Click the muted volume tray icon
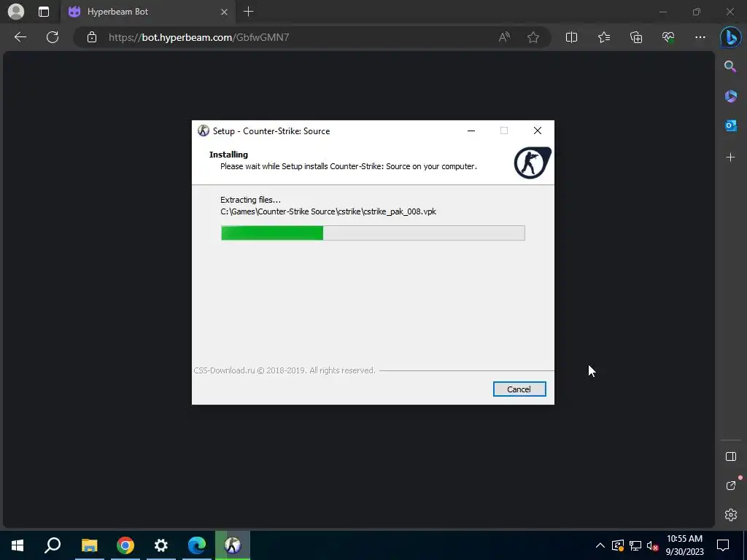This screenshot has width=747, height=560. [x=652, y=545]
